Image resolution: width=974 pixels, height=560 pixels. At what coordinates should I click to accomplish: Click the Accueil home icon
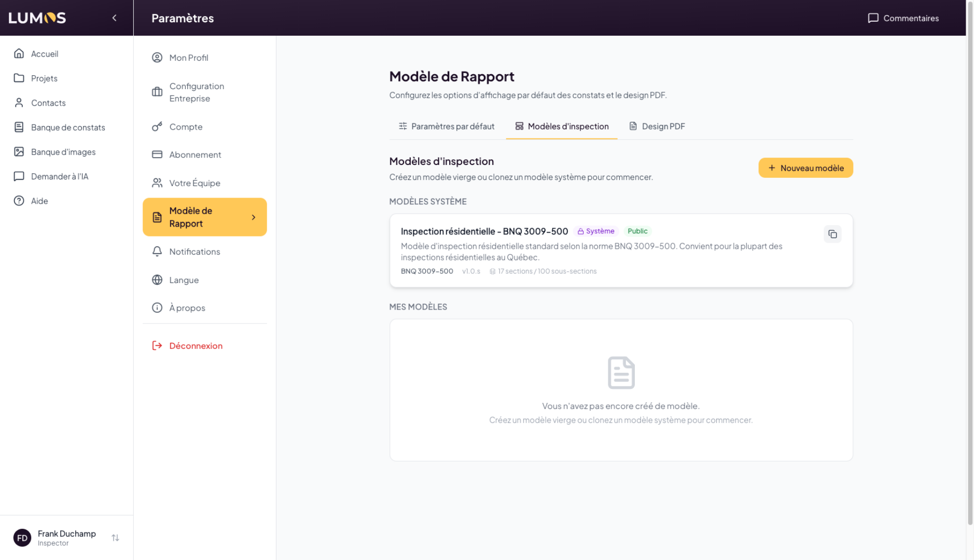pyautogui.click(x=19, y=53)
